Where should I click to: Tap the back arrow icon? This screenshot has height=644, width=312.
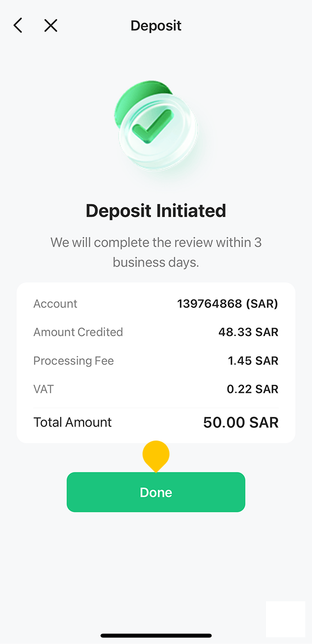[17, 25]
